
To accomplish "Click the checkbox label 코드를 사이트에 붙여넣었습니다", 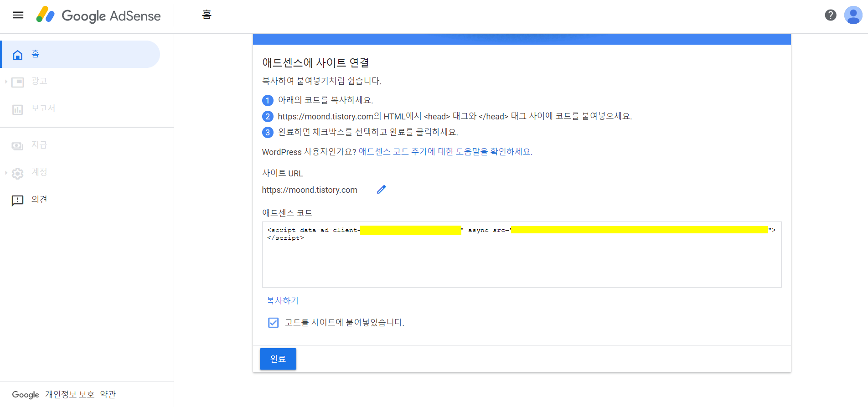I will 345,323.
